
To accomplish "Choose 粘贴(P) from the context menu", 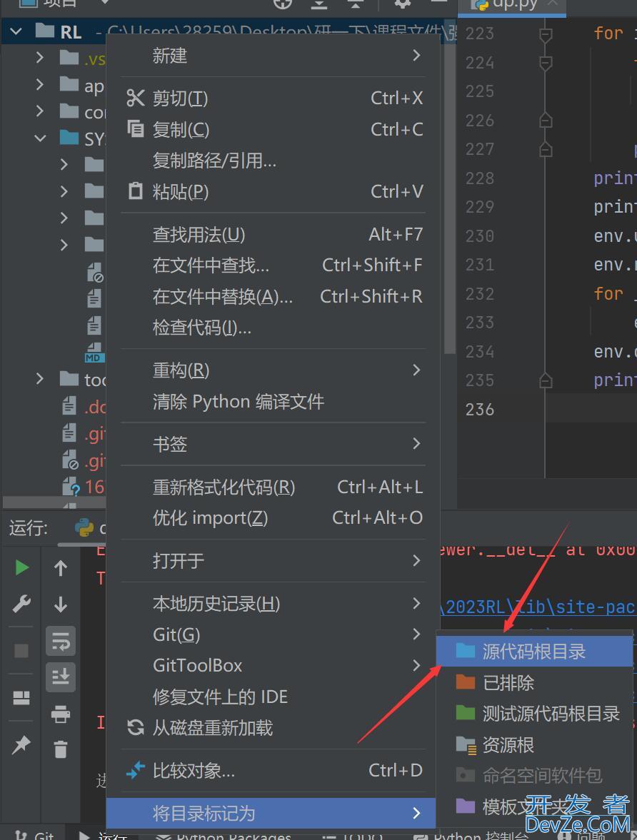I will tap(274, 191).
